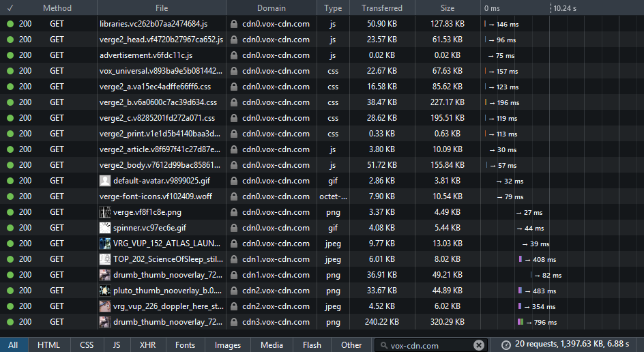
Task: Click the search magnifier icon in filter box
Action: pyautogui.click(x=383, y=345)
